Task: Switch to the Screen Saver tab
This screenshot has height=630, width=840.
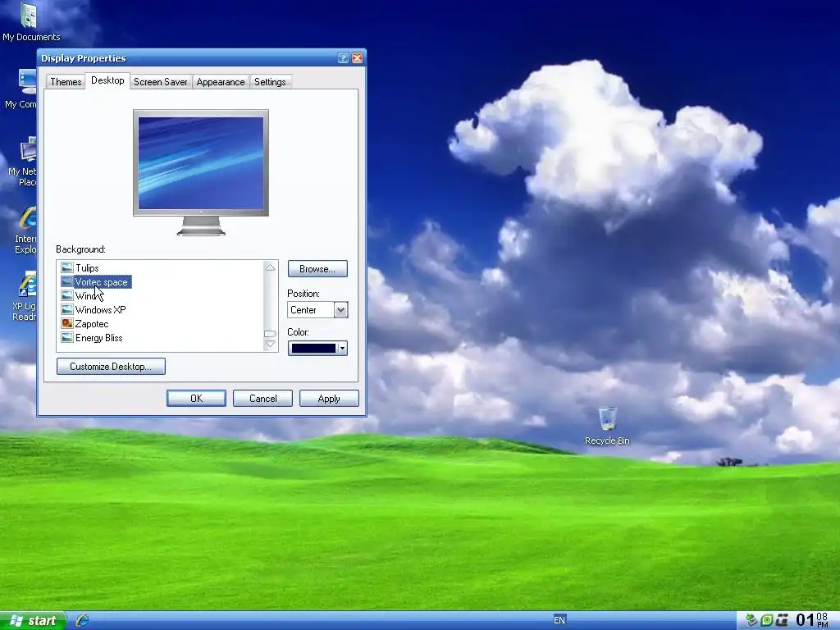Action: click(x=160, y=82)
